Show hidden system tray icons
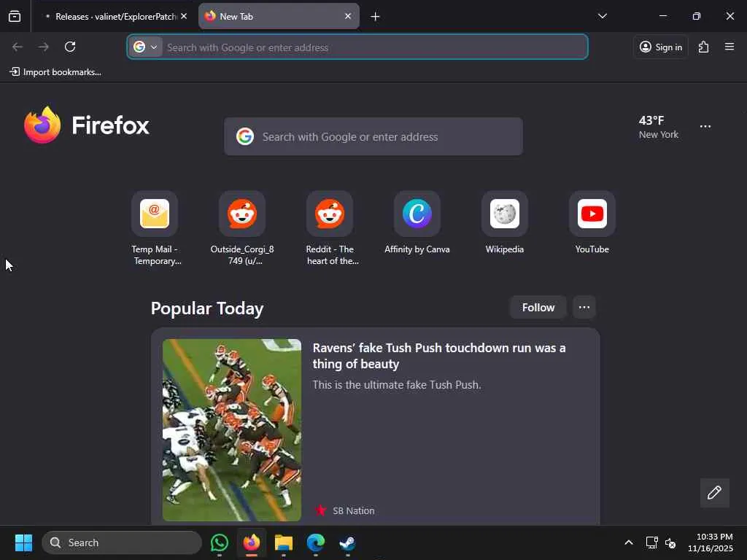The height and width of the screenshot is (560, 747). pyautogui.click(x=629, y=542)
